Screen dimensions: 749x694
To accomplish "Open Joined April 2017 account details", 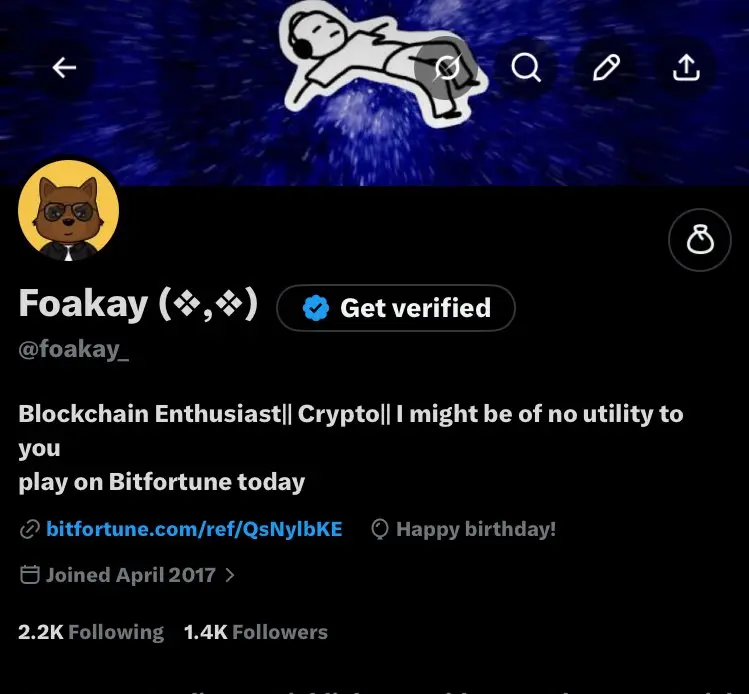I will pyautogui.click(x=130, y=575).
